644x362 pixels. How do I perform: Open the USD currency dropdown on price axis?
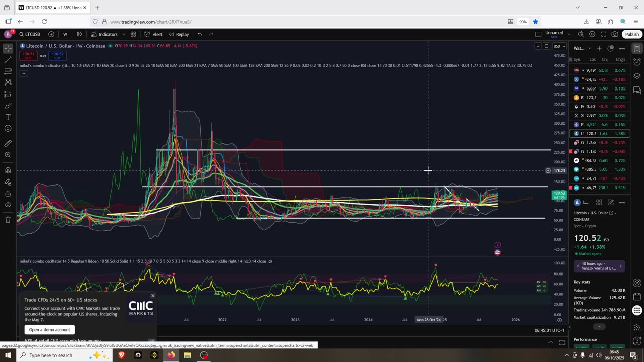coord(558,46)
